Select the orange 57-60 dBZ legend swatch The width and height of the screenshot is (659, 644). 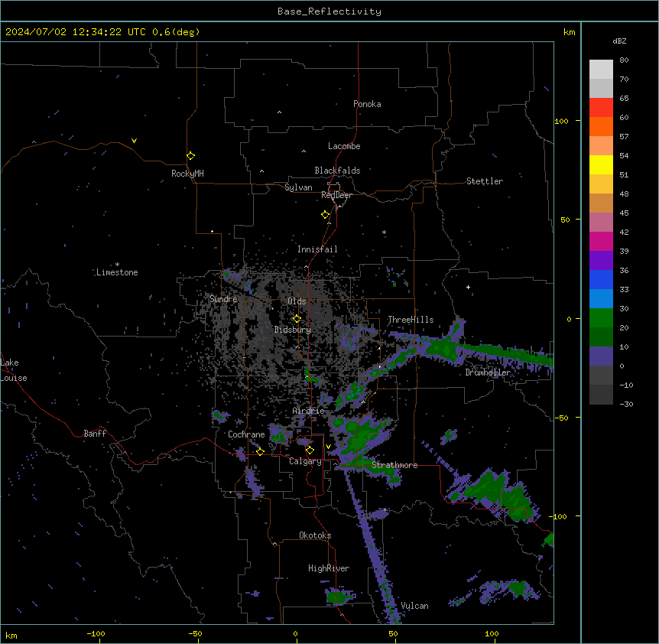click(x=601, y=126)
